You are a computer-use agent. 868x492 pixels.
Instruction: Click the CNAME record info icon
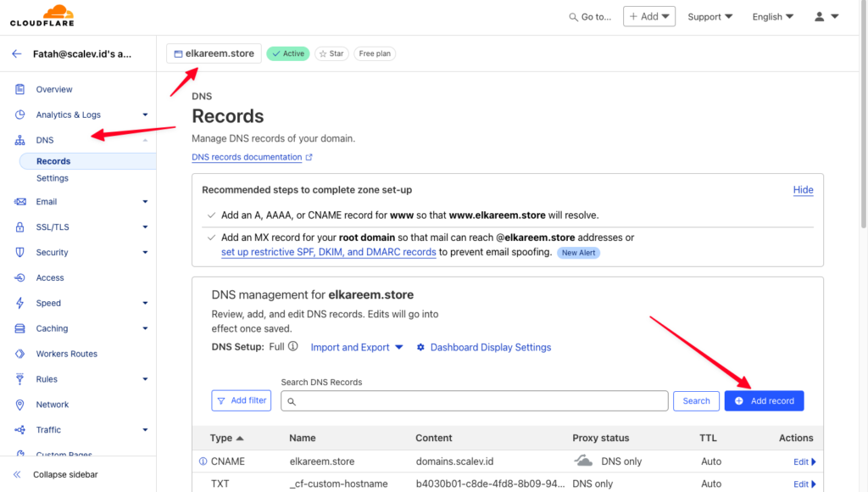pos(203,461)
